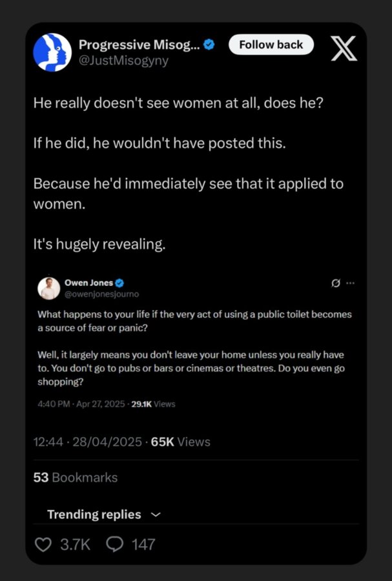Open replies via the comment bubble icon

click(115, 544)
